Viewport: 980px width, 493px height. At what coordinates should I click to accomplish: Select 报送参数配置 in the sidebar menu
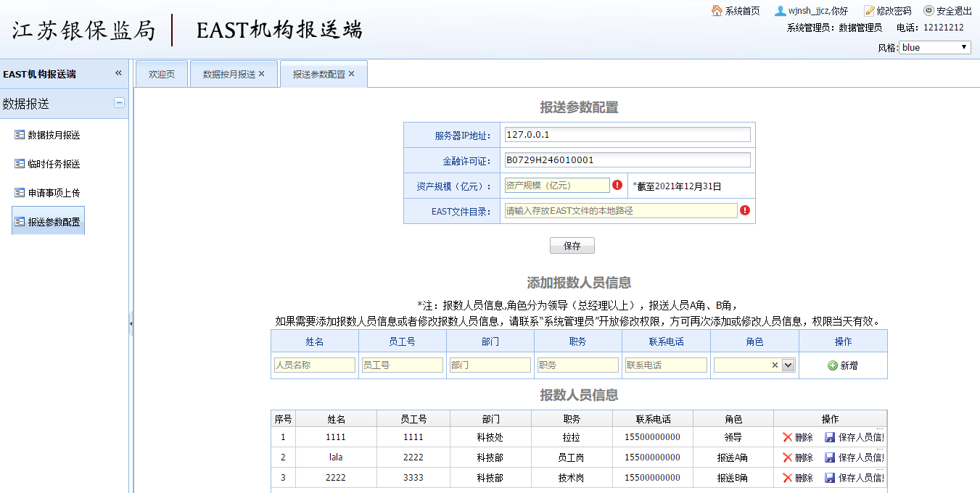click(x=48, y=221)
